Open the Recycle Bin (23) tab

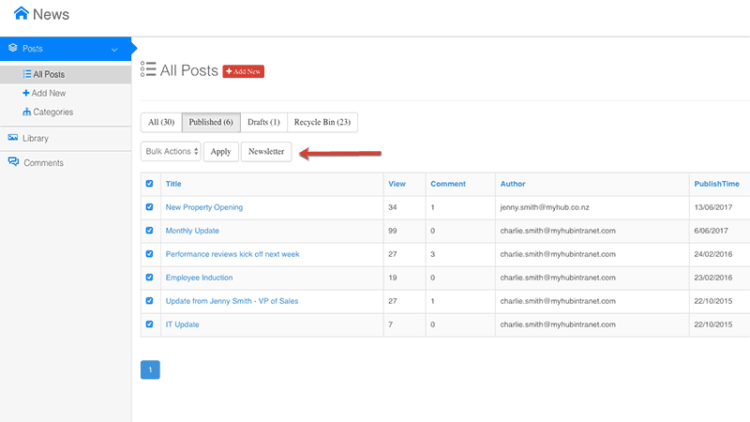tap(322, 122)
